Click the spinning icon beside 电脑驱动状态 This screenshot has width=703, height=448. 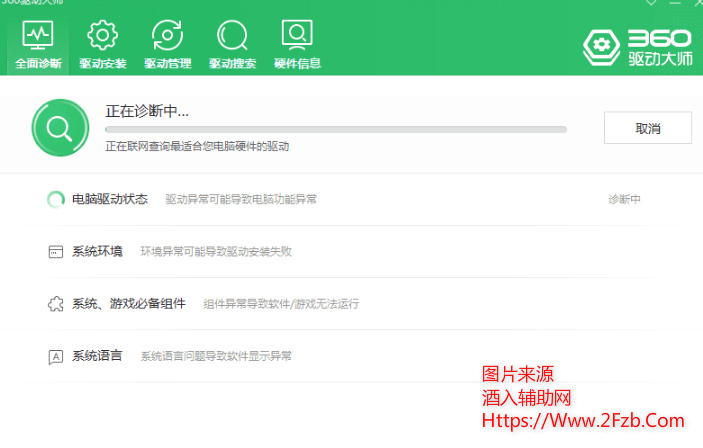point(56,199)
